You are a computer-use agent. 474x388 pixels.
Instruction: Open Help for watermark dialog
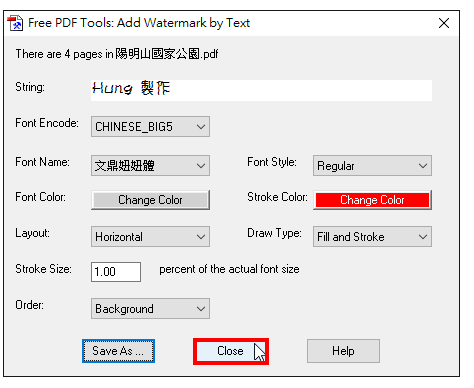click(343, 351)
